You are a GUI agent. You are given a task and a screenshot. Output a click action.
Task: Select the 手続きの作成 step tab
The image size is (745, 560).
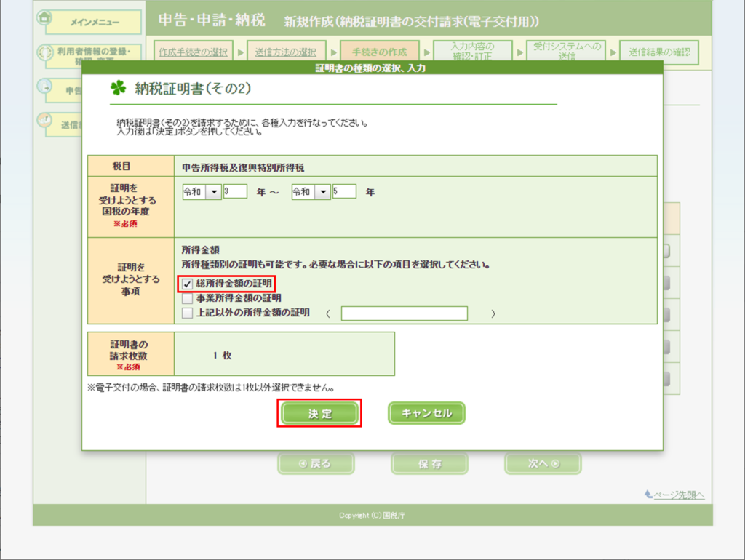(379, 52)
